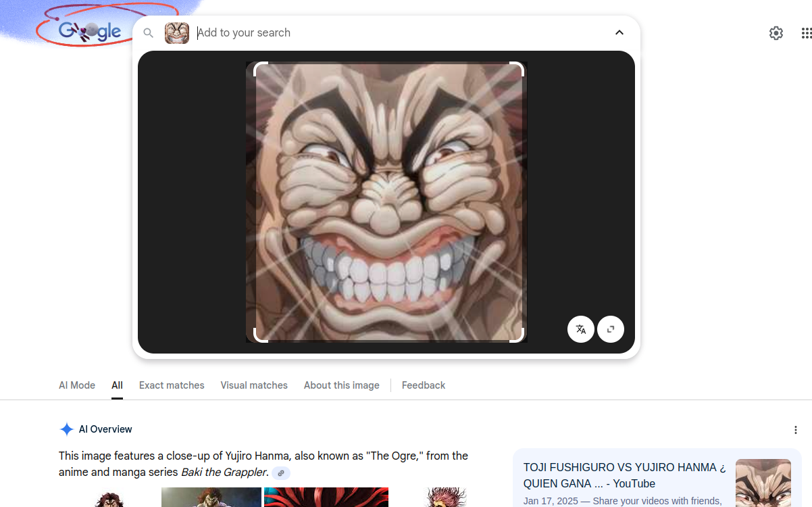
Task: Collapse the image preview with chevron arrow
Action: (x=619, y=32)
